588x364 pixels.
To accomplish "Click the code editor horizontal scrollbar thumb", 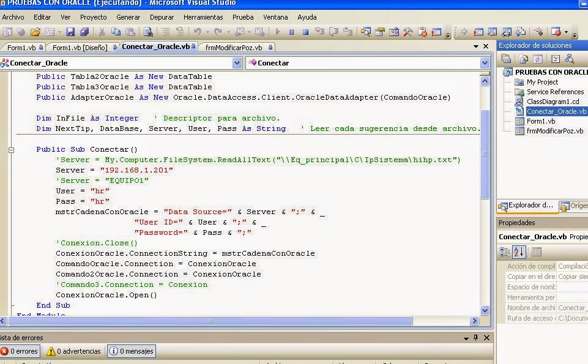I will [210, 321].
